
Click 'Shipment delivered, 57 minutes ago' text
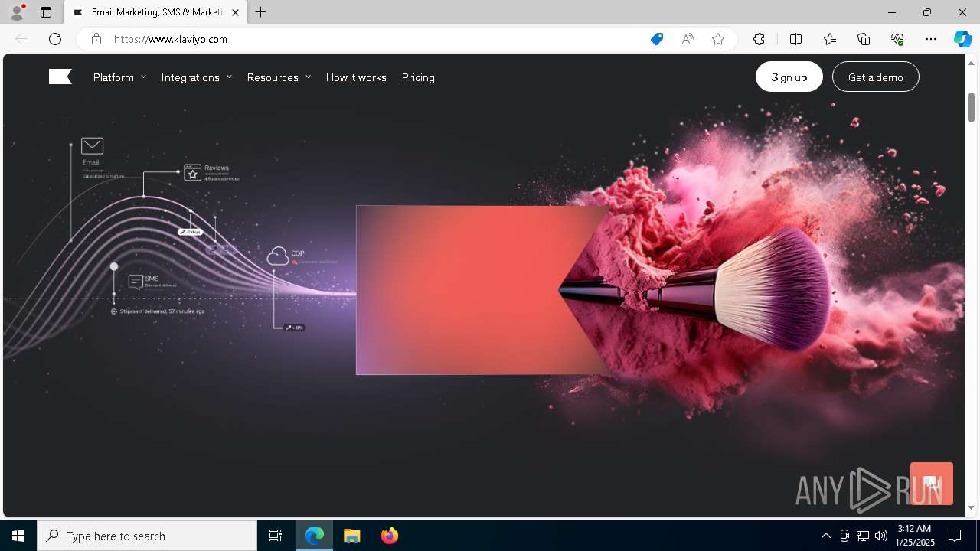[x=162, y=311]
